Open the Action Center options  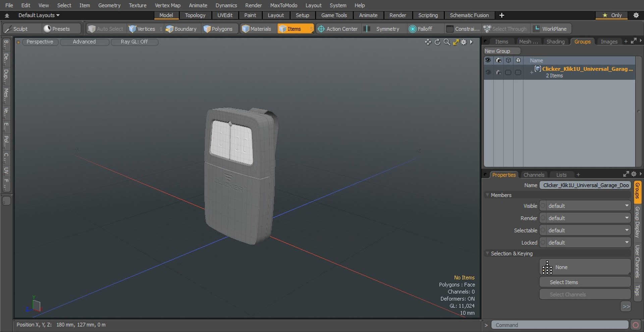(337, 29)
